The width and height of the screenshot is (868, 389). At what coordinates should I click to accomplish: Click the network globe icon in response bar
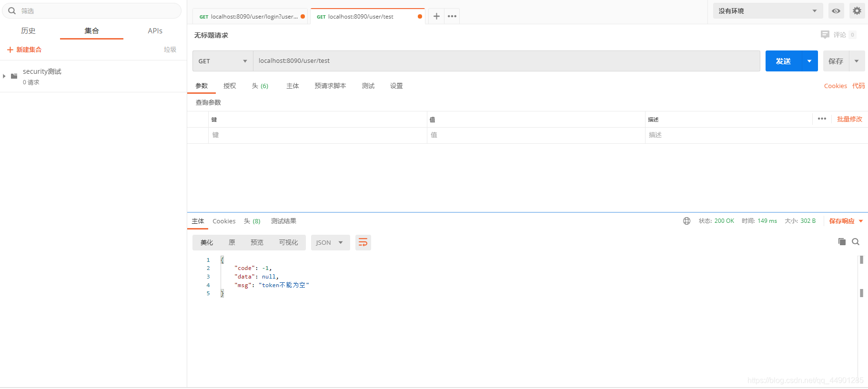pos(686,221)
